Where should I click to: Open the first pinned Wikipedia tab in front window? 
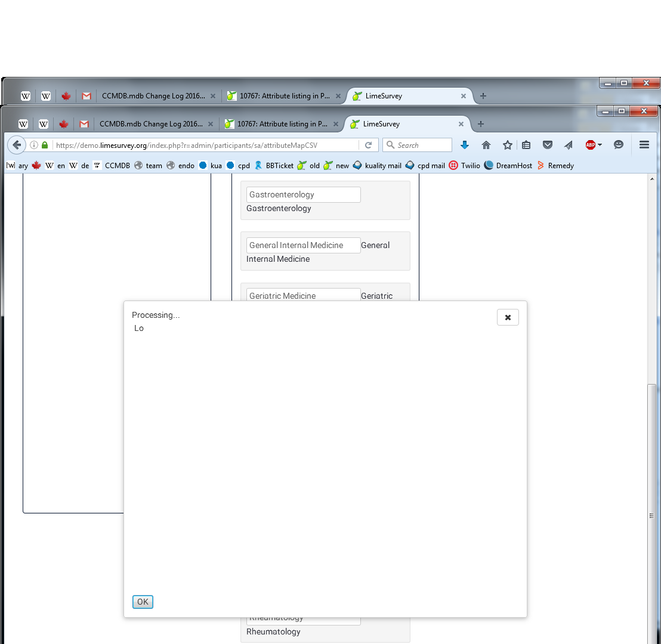tap(23, 124)
